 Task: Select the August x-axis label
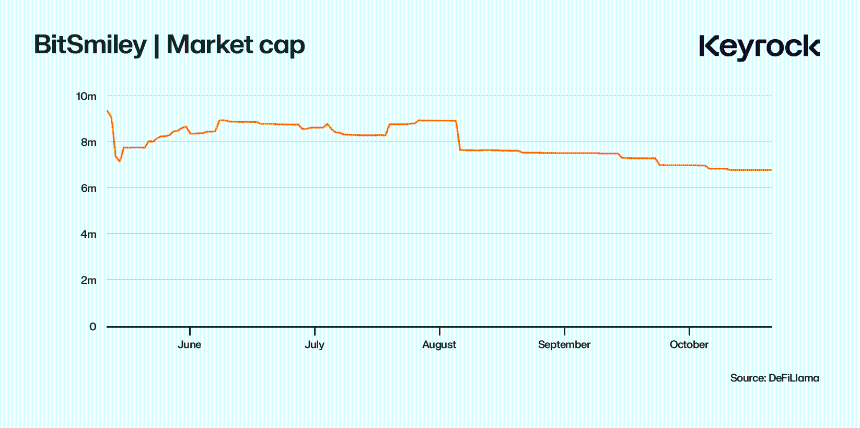click(439, 345)
